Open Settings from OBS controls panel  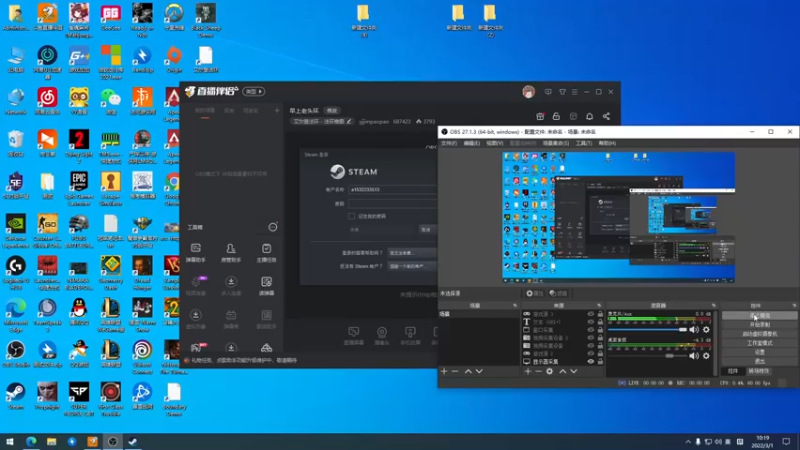tap(760, 353)
